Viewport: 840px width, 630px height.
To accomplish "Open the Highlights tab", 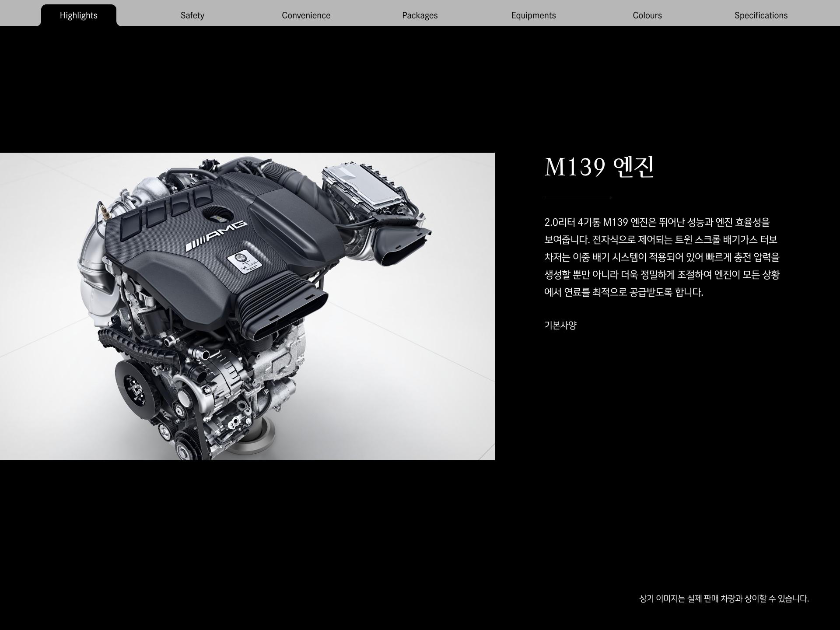I will click(x=79, y=15).
